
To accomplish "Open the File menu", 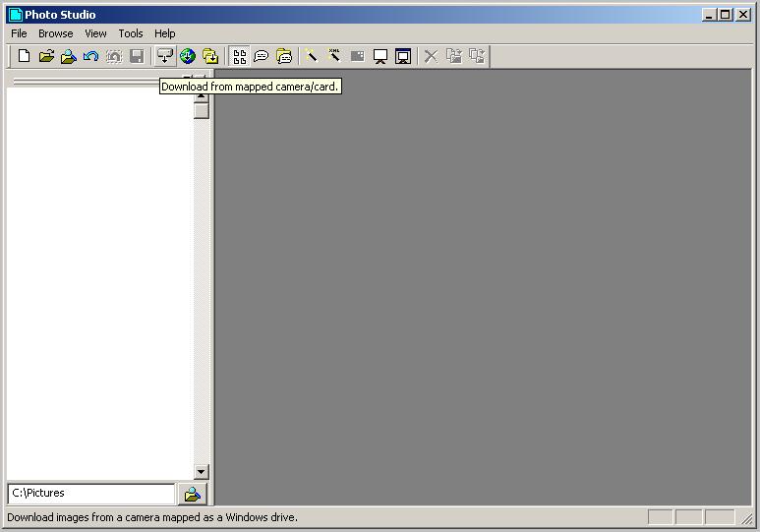I will [x=19, y=33].
